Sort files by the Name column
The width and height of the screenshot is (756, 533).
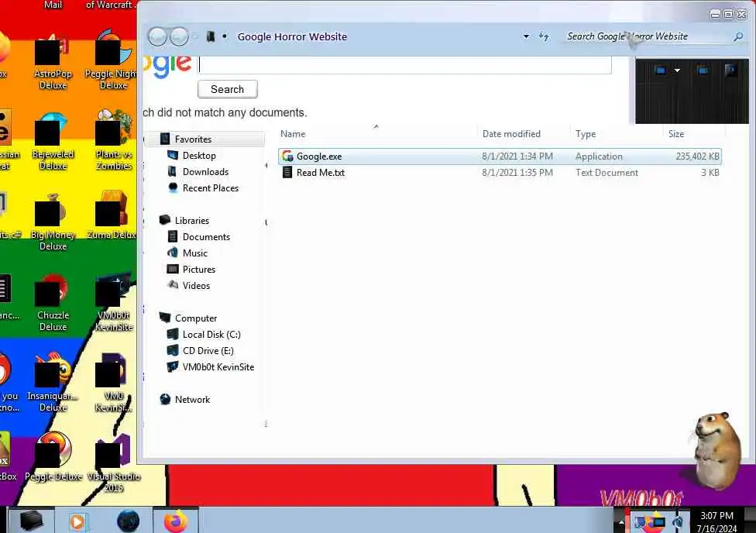click(293, 134)
